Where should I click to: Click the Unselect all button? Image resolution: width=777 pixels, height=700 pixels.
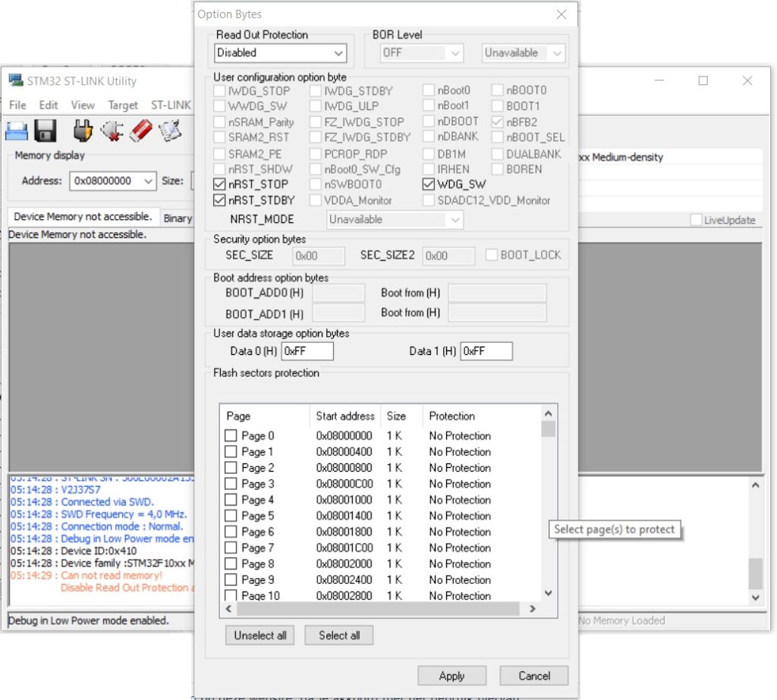click(x=260, y=635)
